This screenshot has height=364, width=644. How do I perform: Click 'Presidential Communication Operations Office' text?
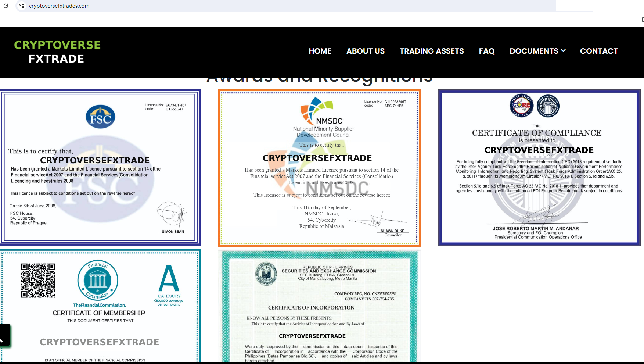(538, 237)
